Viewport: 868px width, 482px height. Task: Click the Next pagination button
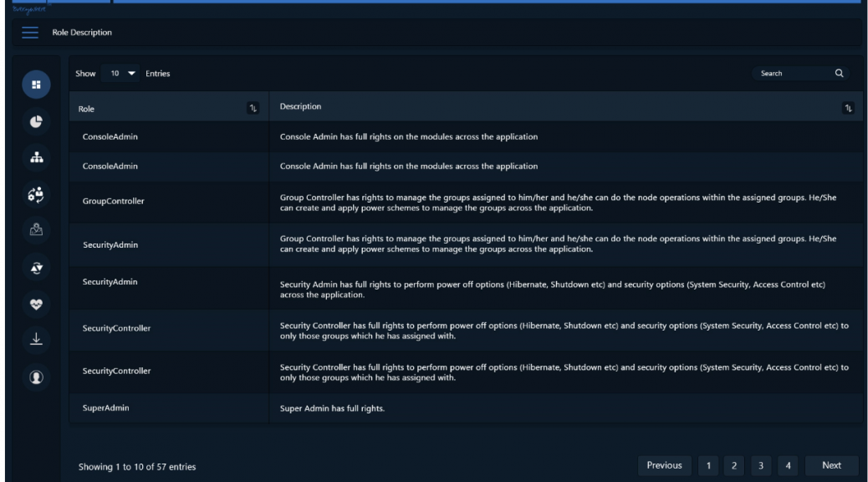[831, 465]
